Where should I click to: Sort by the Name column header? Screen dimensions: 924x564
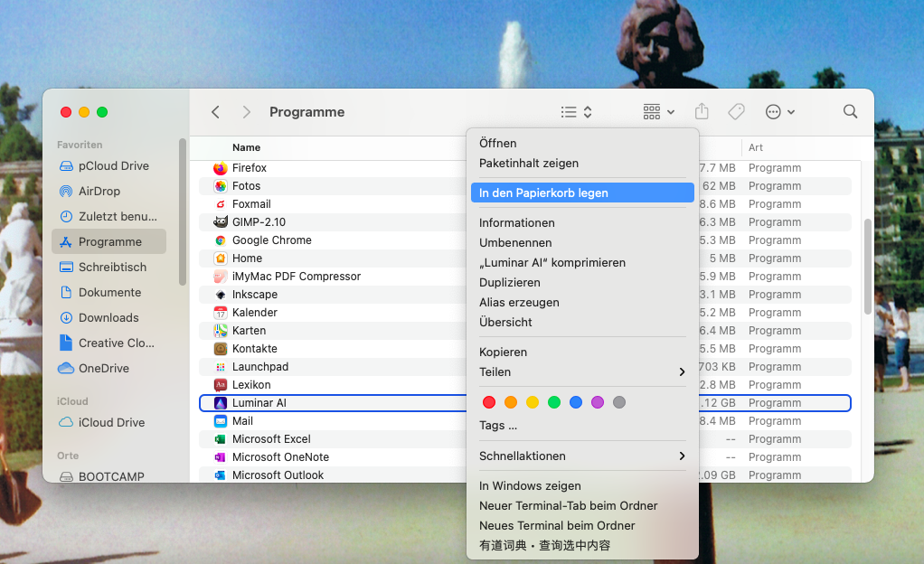(246, 148)
